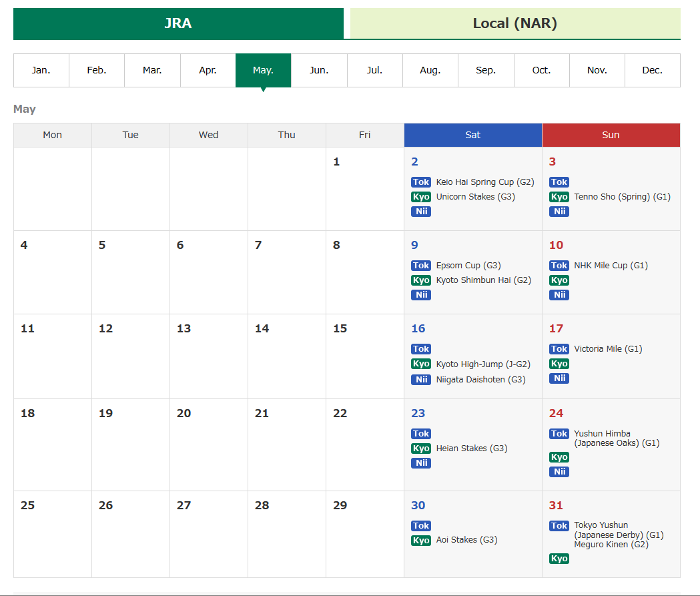
Task: Open Unicorn Stakes (G3) race link
Action: coord(475,197)
